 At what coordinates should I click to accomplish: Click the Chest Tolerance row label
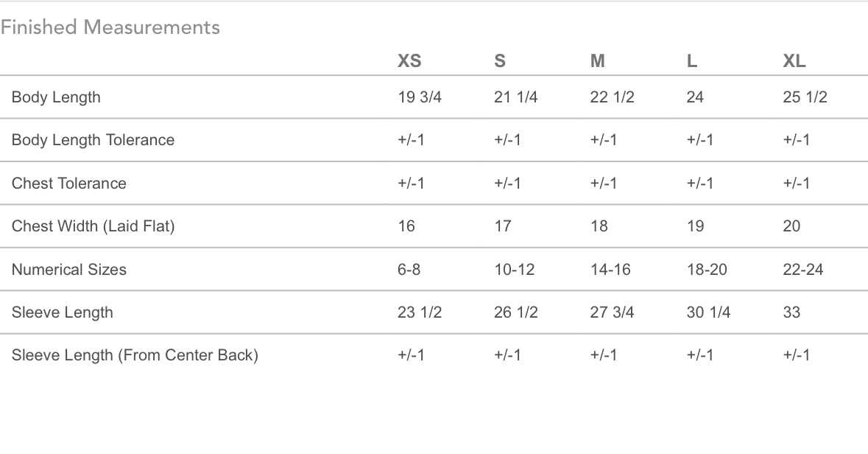tap(68, 184)
